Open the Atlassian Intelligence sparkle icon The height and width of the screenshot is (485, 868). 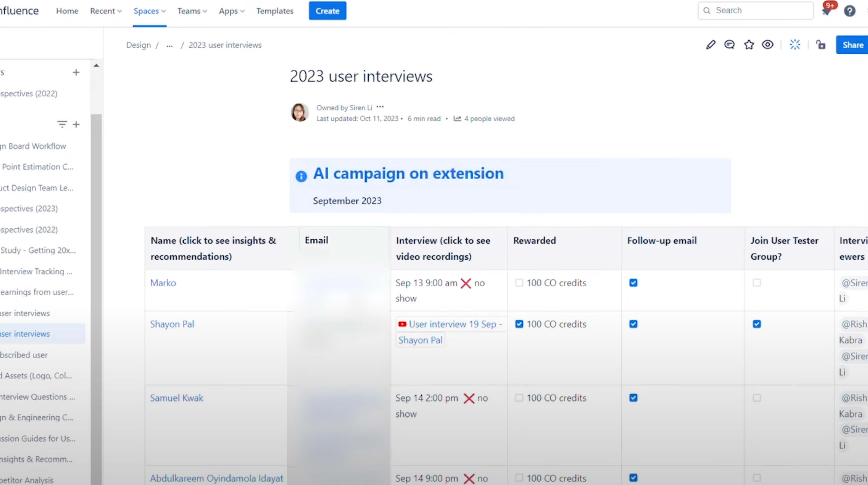point(795,45)
